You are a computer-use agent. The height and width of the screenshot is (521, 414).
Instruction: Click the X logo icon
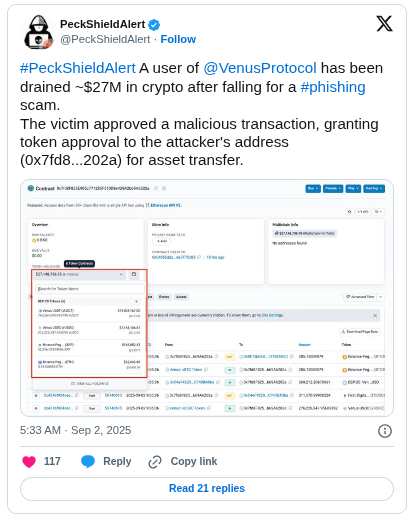tap(384, 24)
